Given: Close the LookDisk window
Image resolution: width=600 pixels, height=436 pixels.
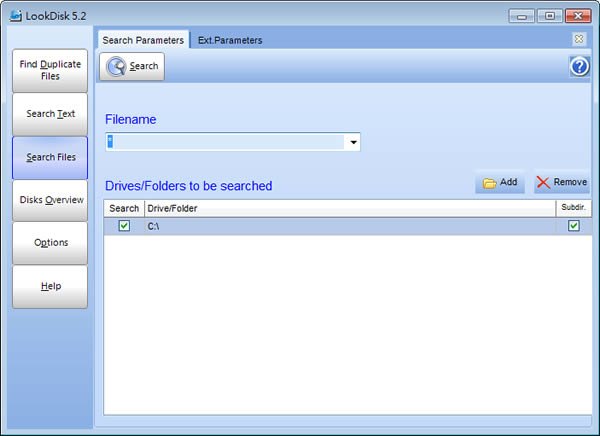Looking at the screenshot, I should click(x=578, y=16).
